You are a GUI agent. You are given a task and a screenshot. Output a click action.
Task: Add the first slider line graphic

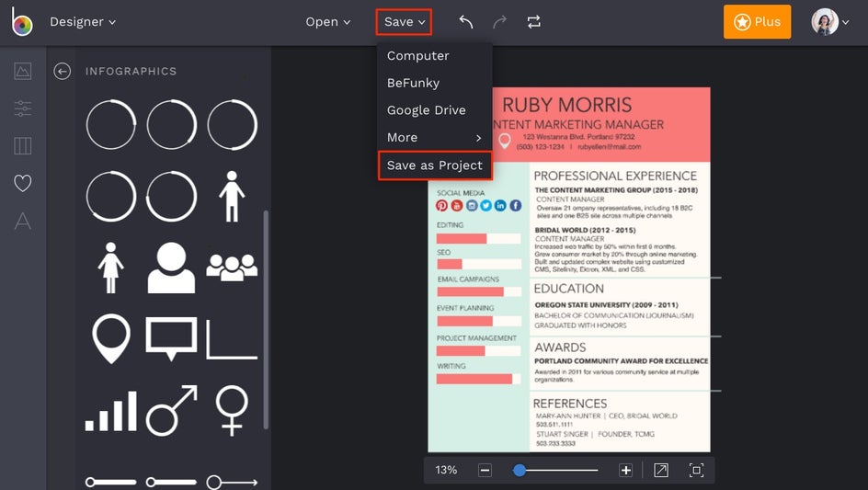pyautogui.click(x=110, y=483)
